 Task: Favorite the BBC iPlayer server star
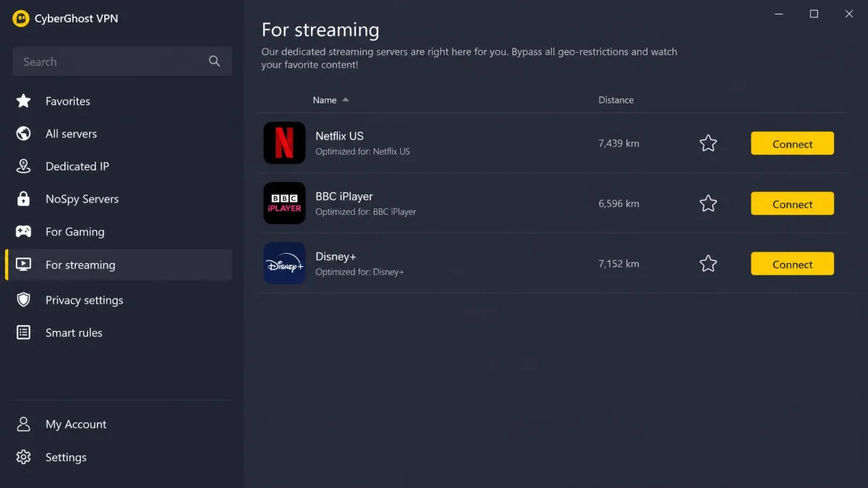click(x=708, y=203)
